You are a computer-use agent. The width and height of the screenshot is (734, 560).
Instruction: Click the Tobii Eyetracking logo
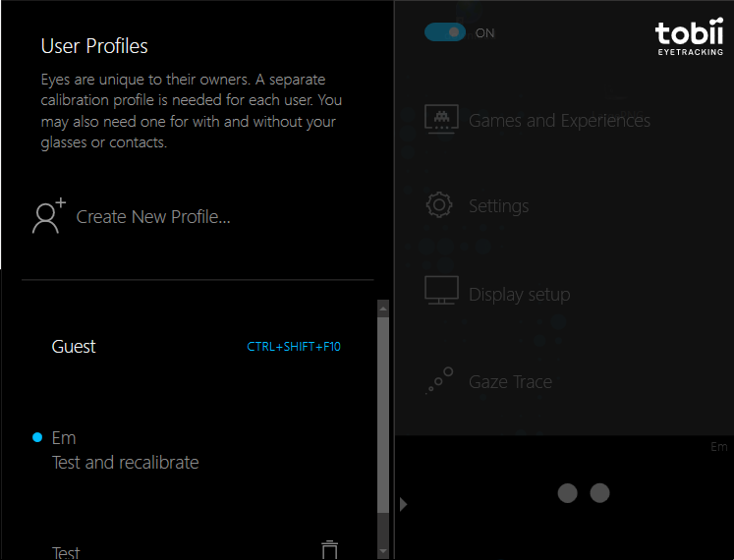click(x=689, y=37)
